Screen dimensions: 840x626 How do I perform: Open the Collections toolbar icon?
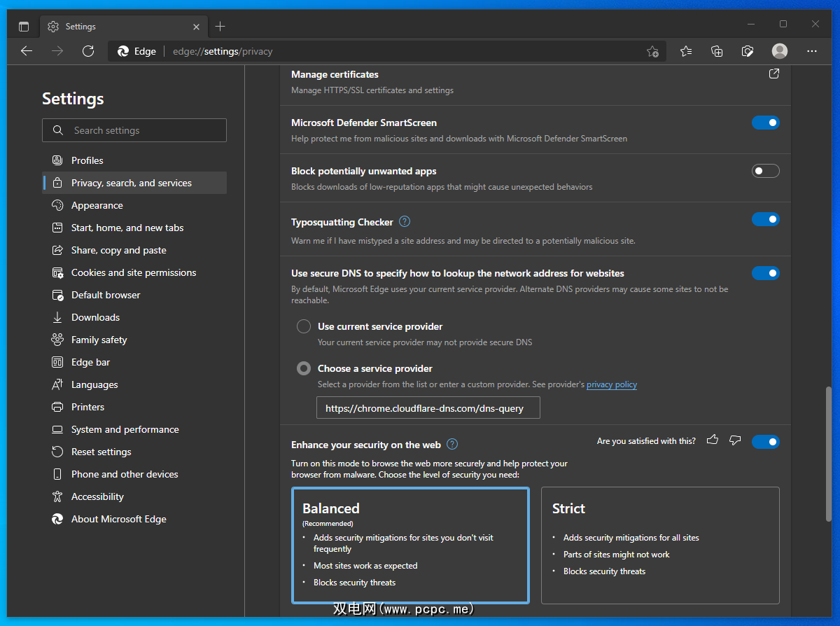pyautogui.click(x=717, y=51)
